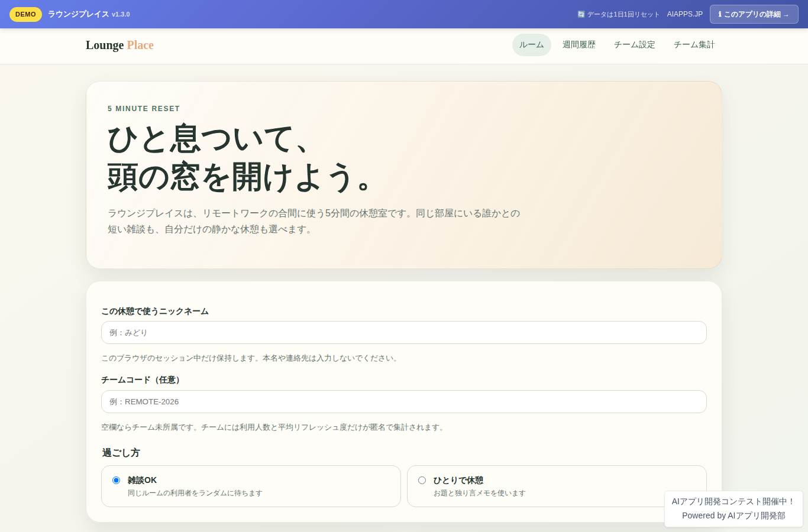808x532 pixels.
Task: Open the 週間履歴 tab
Action: coord(578,45)
